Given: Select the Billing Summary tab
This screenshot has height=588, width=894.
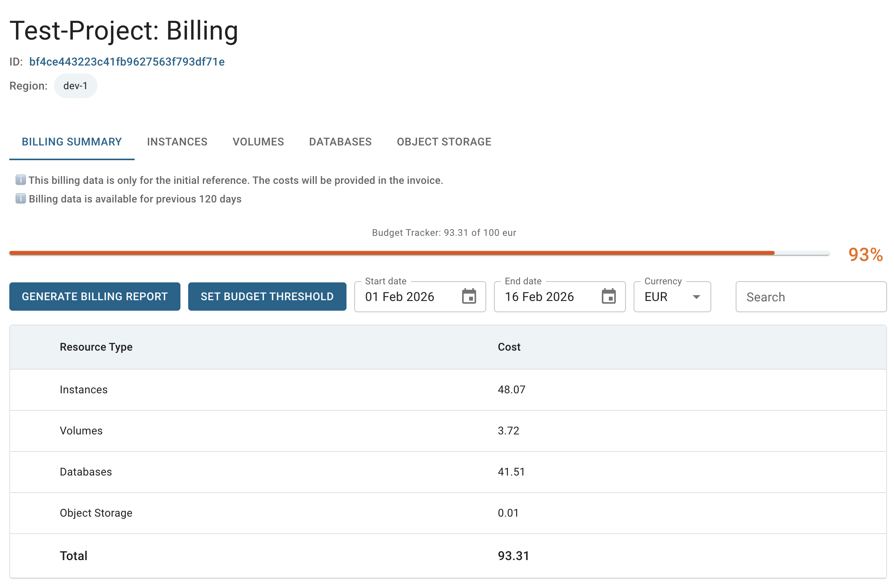Looking at the screenshot, I should [72, 142].
